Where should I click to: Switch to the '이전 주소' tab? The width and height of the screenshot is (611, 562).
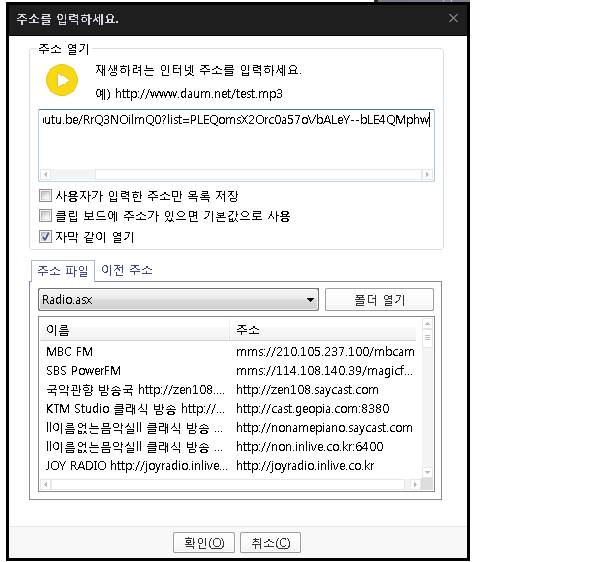pos(127,270)
